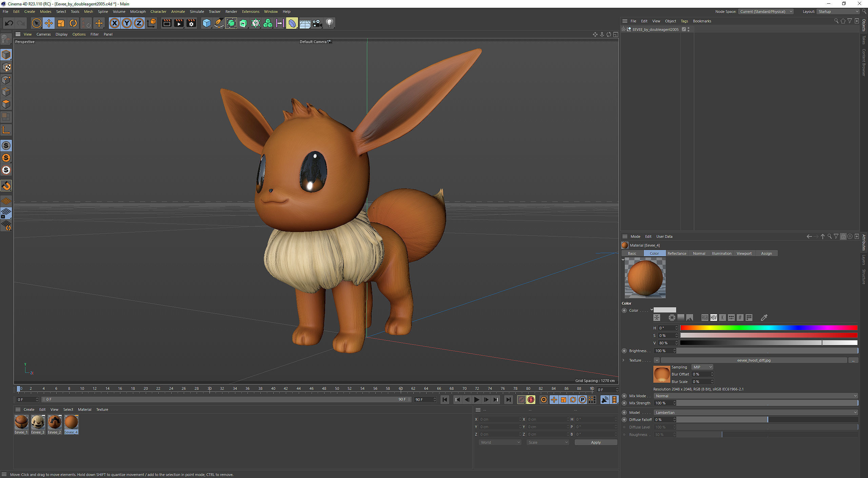
Task: Play the animation forward
Action: tap(476, 400)
